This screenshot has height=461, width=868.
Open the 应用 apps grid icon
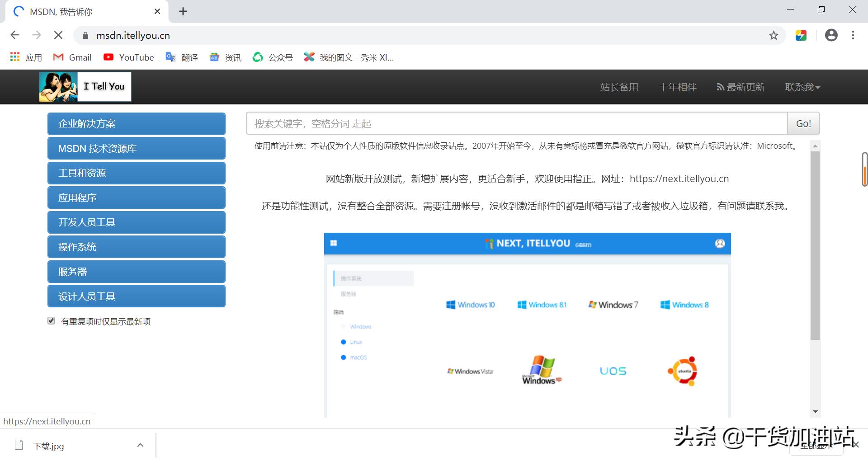click(14, 56)
